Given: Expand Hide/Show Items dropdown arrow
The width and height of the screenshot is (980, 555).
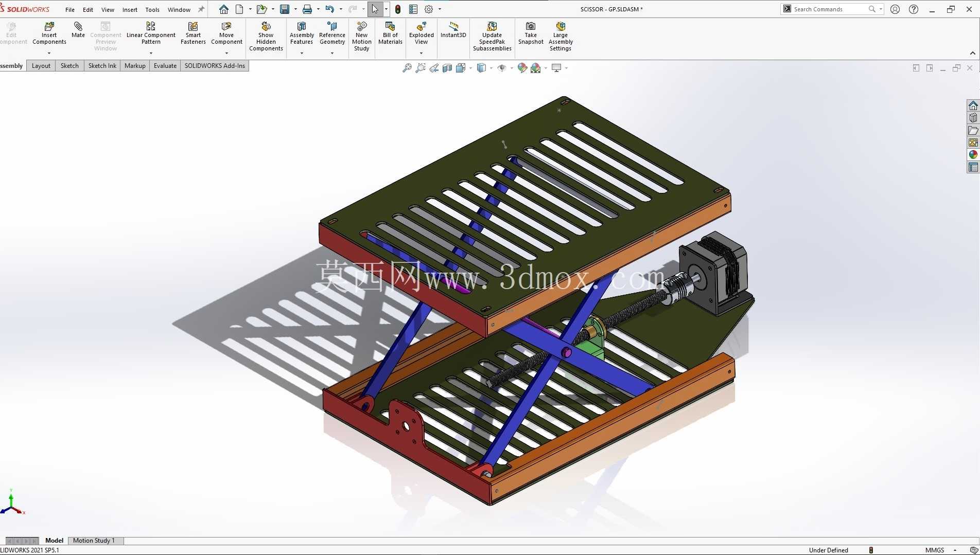Looking at the screenshot, I should tap(512, 68).
